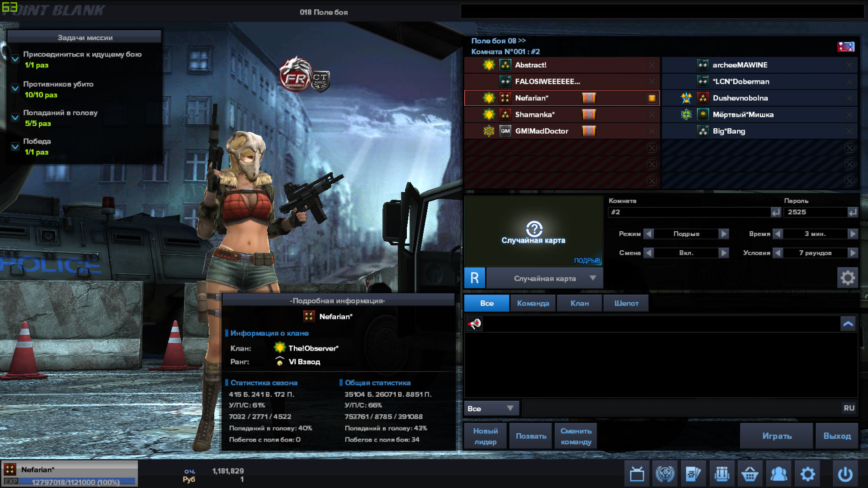Switch to the Команда chat tab
Viewport: 868px width, 488px height.
(x=533, y=303)
